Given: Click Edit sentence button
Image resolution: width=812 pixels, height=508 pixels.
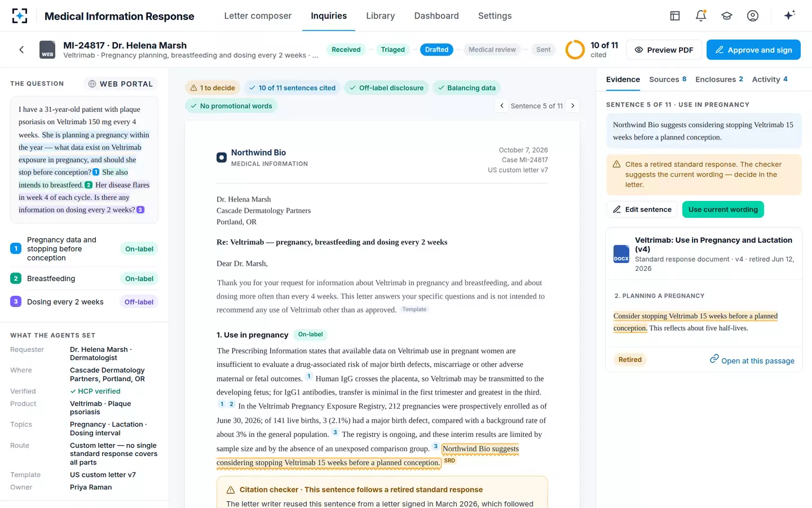Looking at the screenshot, I should coord(642,209).
